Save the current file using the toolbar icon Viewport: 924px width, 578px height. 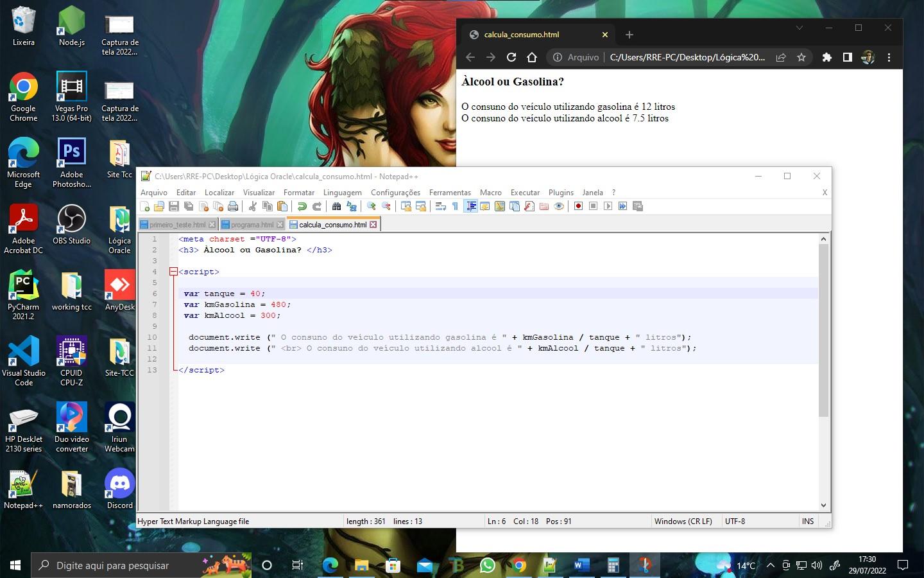pos(174,206)
